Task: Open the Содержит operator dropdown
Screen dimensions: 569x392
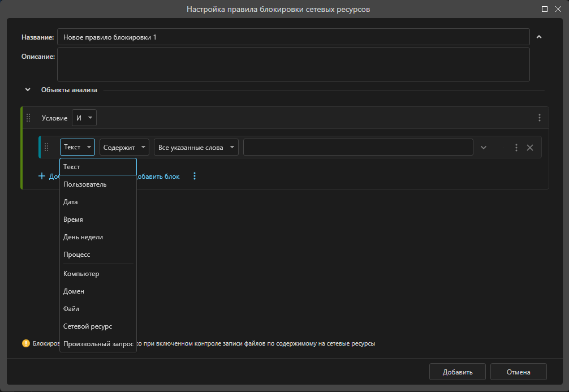Action: pyautogui.click(x=124, y=147)
